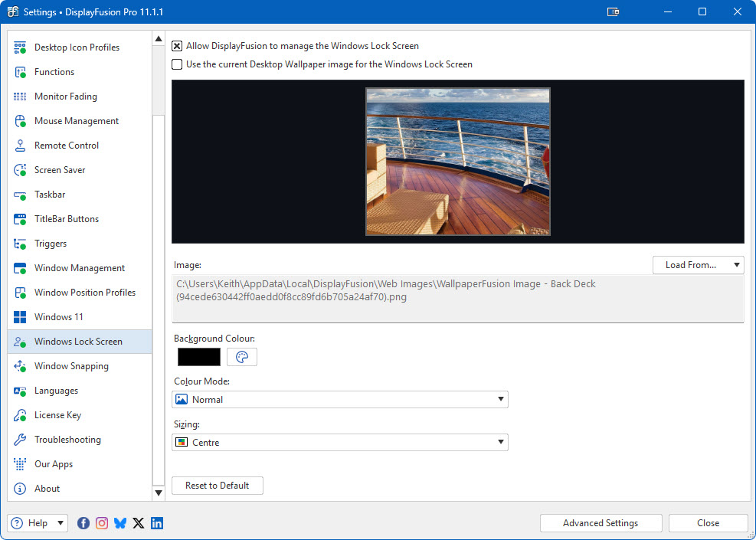The image size is (756, 540).
Task: Open the X social icon
Action: click(139, 523)
